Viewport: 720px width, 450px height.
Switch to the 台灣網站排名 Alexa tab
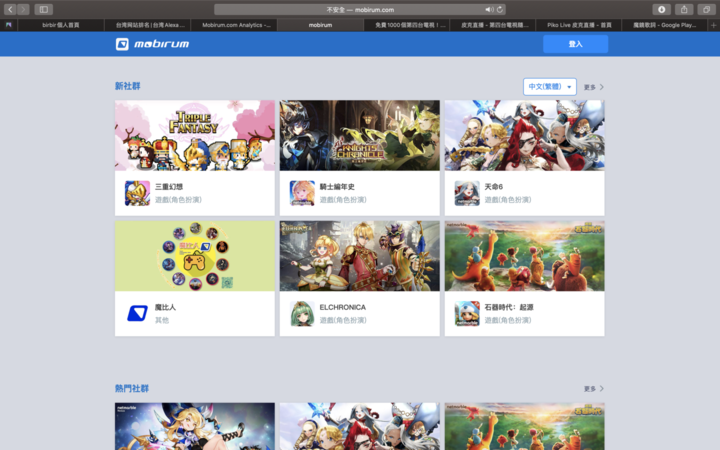(147, 25)
